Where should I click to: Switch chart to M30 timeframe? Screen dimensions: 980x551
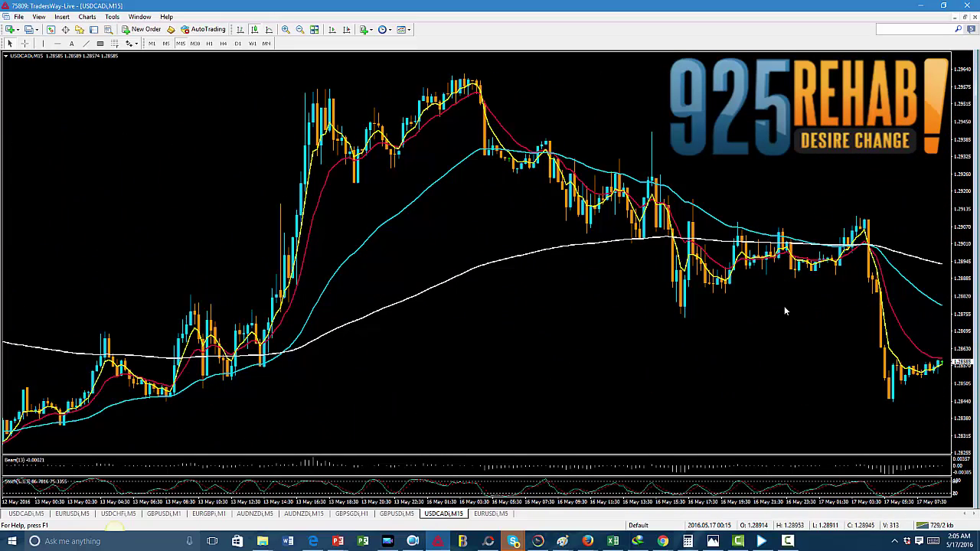[195, 44]
